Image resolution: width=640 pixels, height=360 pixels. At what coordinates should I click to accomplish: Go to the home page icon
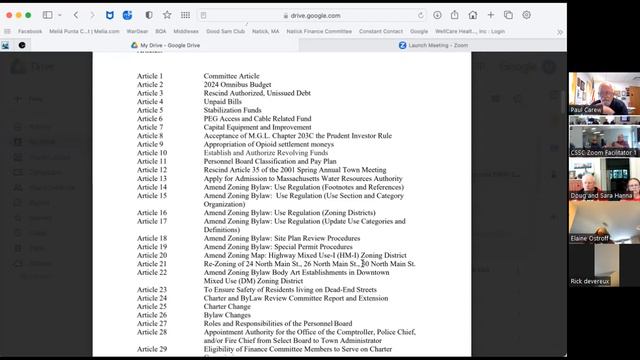[473, 15]
